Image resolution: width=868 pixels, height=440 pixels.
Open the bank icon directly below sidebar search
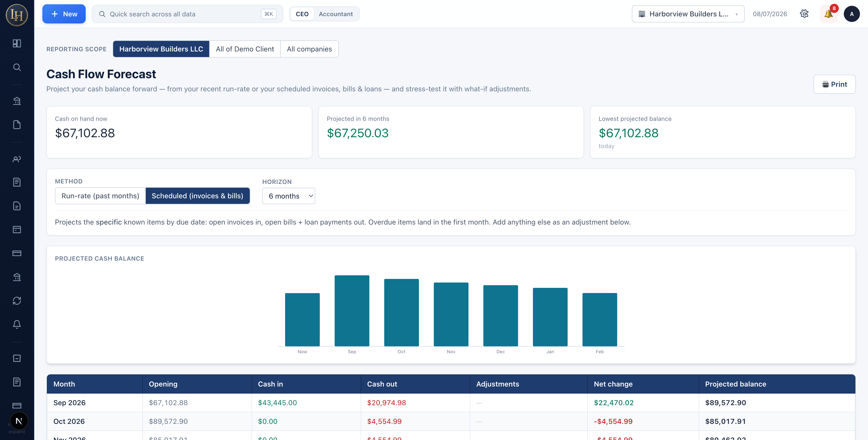coord(17,101)
